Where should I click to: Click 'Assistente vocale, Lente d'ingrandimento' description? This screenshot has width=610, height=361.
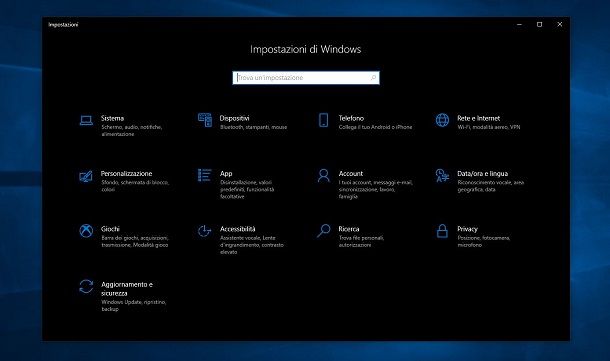(x=252, y=245)
